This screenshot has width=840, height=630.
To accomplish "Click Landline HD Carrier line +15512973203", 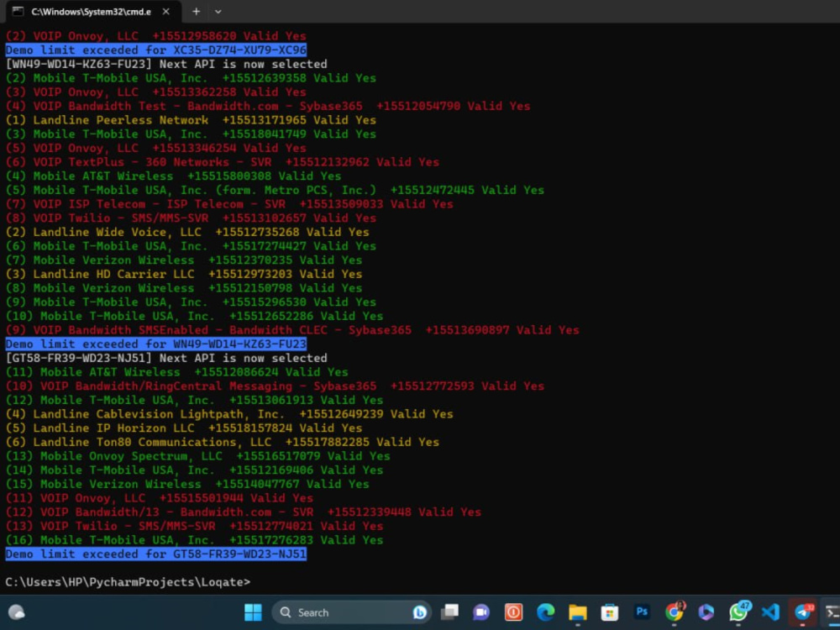I will pyautogui.click(x=184, y=274).
